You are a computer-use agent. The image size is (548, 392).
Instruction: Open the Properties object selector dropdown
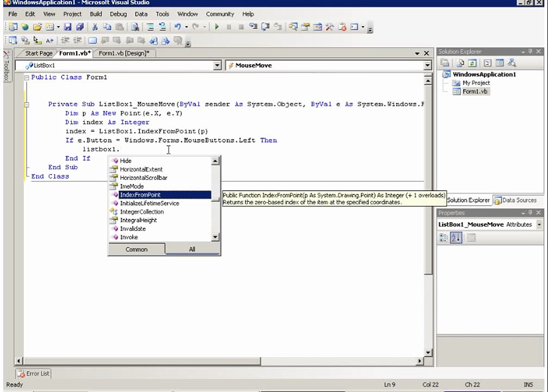click(x=539, y=224)
